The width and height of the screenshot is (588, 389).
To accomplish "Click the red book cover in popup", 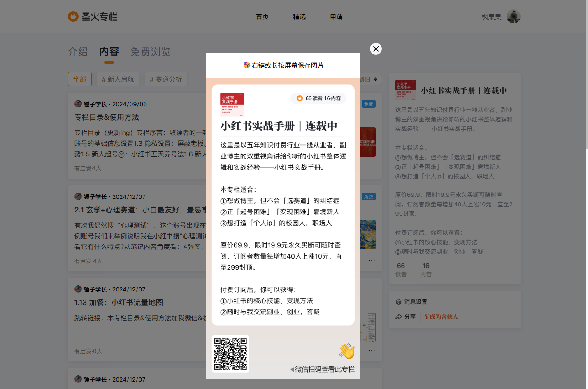I will pyautogui.click(x=232, y=105).
